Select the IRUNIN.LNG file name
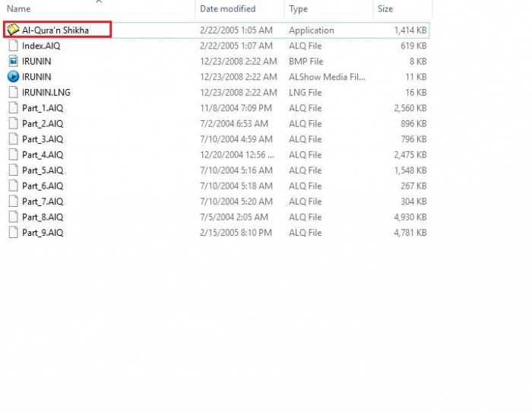The height and width of the screenshot is (413, 532). click(46, 93)
